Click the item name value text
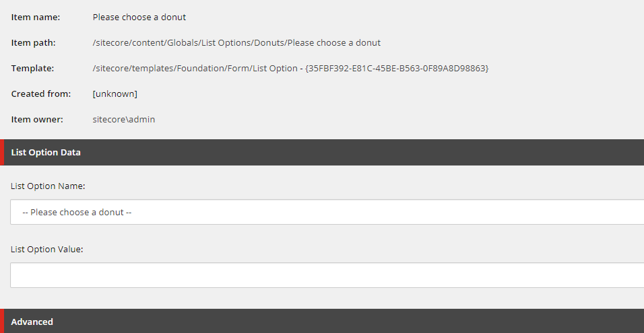 [139, 17]
